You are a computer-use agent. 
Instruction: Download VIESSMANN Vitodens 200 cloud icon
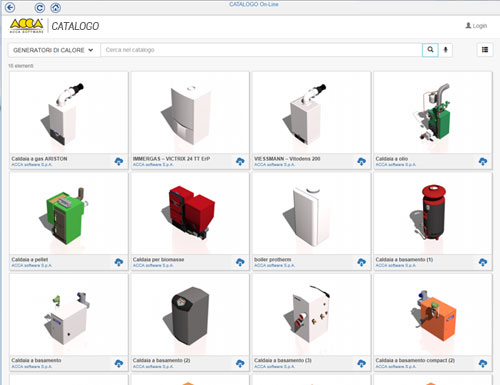click(x=361, y=161)
